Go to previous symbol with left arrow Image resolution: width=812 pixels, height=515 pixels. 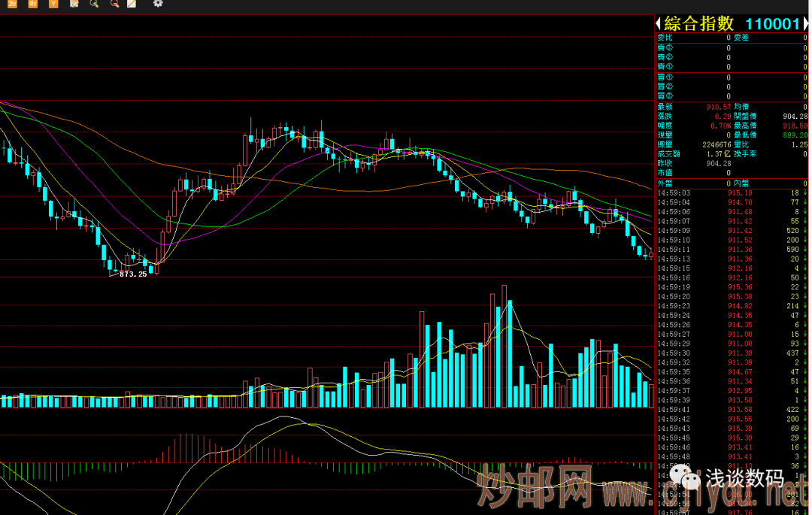[x=658, y=24]
